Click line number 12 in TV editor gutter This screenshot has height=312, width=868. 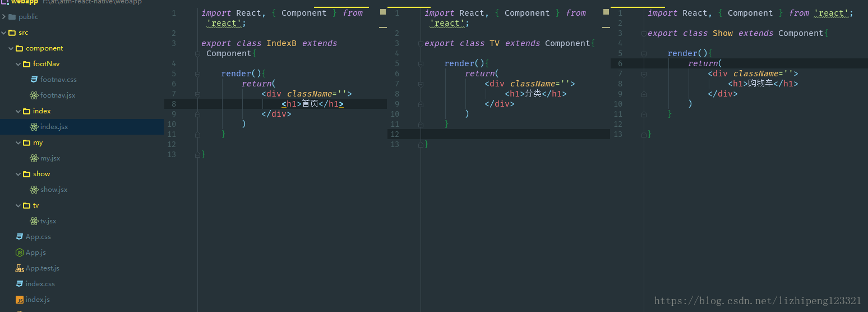click(x=395, y=134)
